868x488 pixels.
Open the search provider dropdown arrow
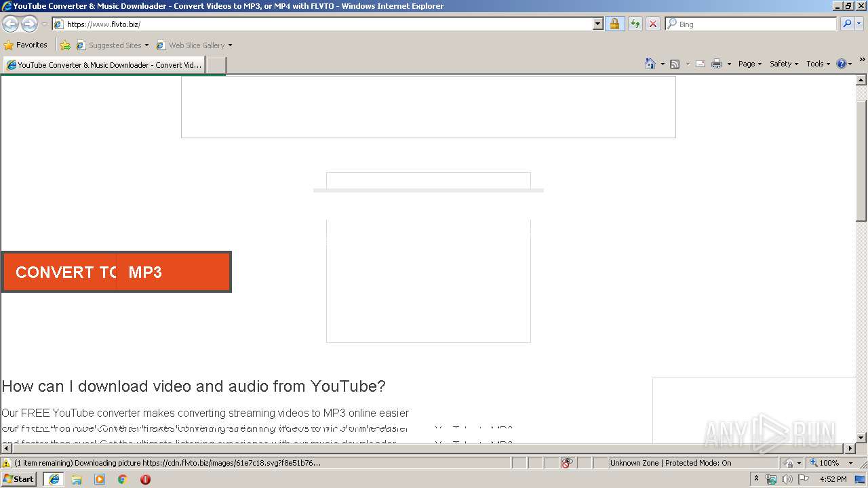click(x=859, y=24)
